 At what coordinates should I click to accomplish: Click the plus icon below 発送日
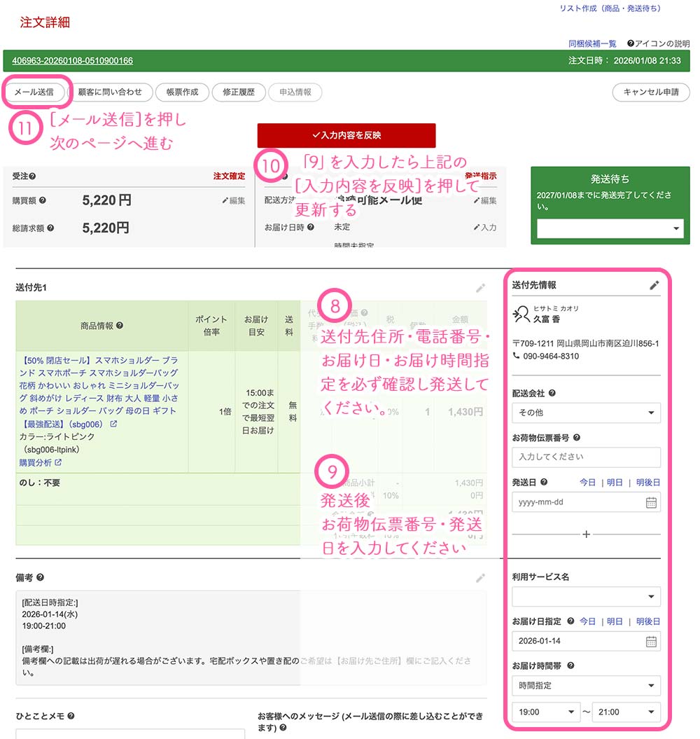pyautogui.click(x=586, y=534)
